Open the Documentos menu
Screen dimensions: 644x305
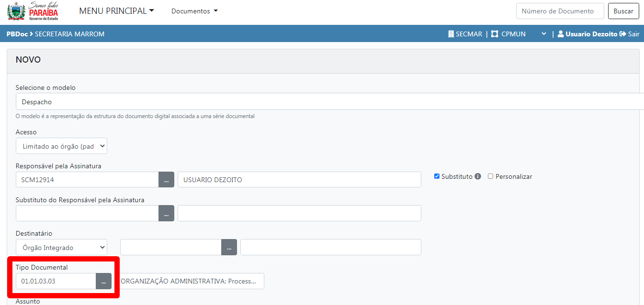[x=194, y=11]
